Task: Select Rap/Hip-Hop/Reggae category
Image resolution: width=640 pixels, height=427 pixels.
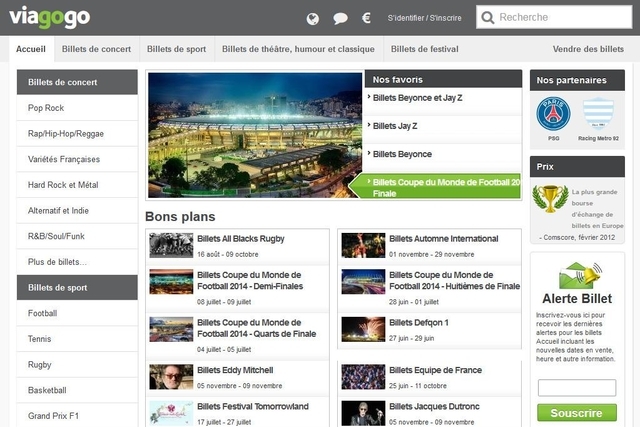Action: click(x=77, y=133)
